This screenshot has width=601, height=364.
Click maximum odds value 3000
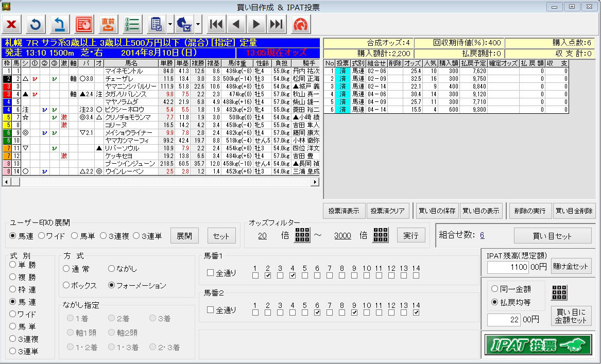pos(342,236)
